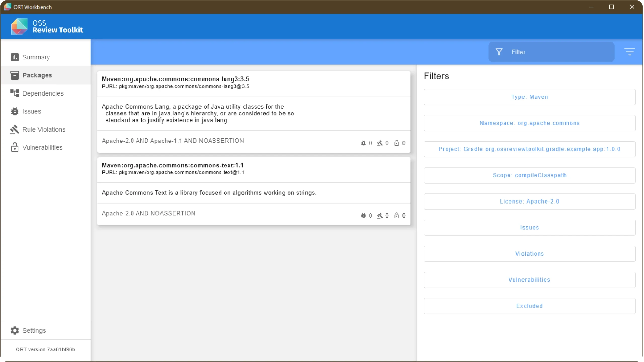Image resolution: width=644 pixels, height=362 pixels.
Task: Switch to the Packages menu item
Action: click(37, 75)
